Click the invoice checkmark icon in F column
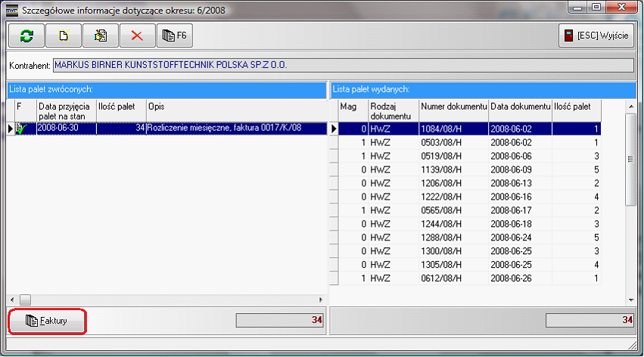 (20, 129)
